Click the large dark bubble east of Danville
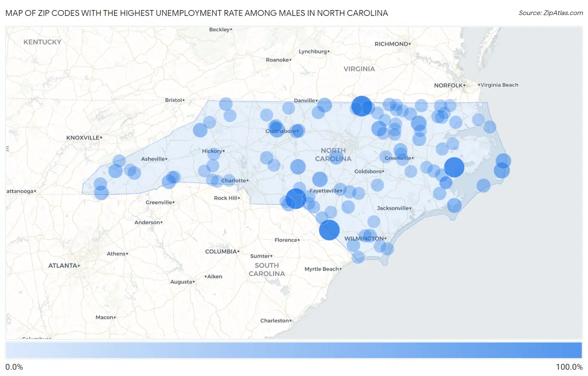 coord(361,106)
